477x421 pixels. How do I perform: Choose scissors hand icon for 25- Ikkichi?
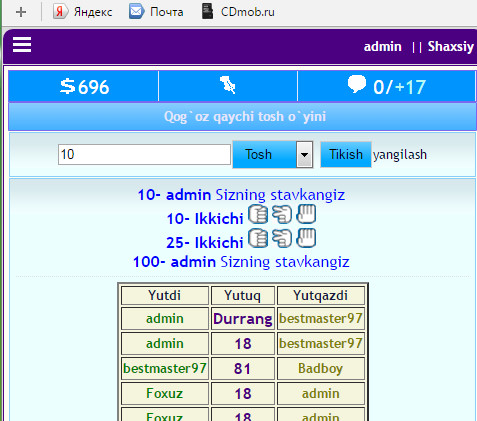click(x=282, y=238)
